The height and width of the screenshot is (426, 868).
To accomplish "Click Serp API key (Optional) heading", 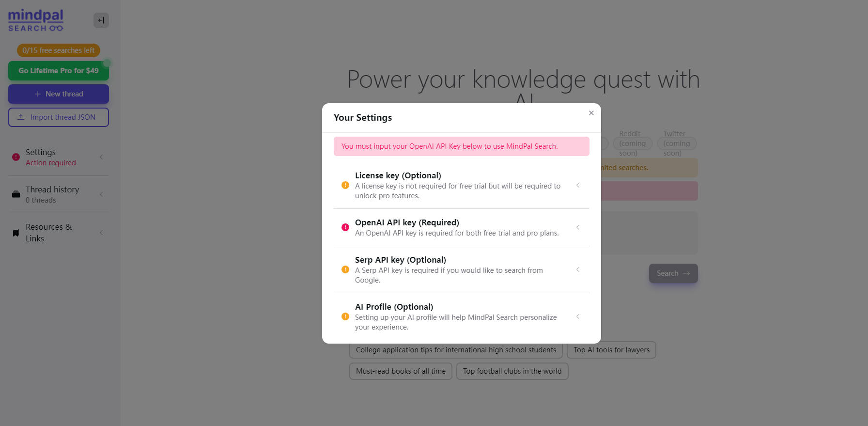I will click(x=401, y=260).
